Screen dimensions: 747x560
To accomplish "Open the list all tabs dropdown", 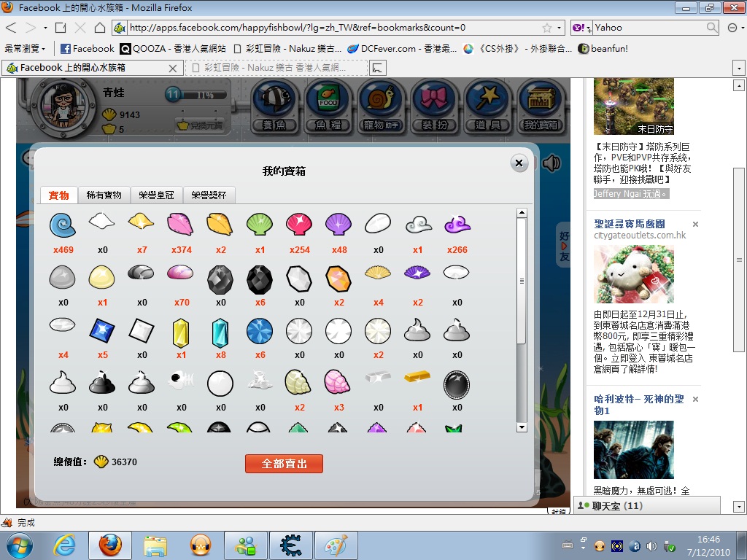I will click(x=739, y=68).
